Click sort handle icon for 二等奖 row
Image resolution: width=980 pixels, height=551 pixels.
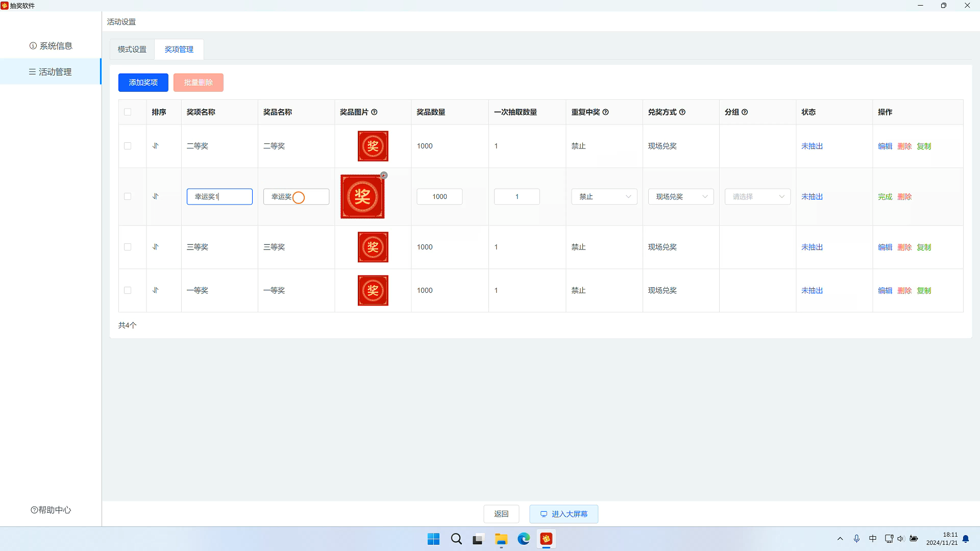[156, 146]
